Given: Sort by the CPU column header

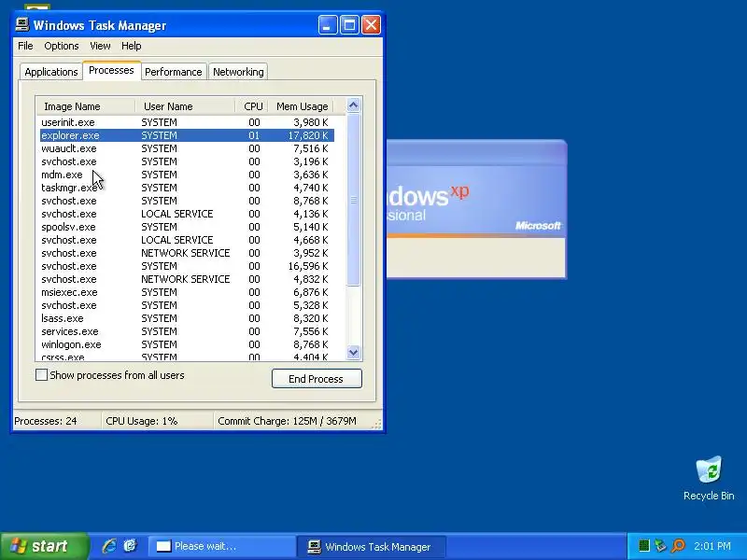Looking at the screenshot, I should point(252,106).
